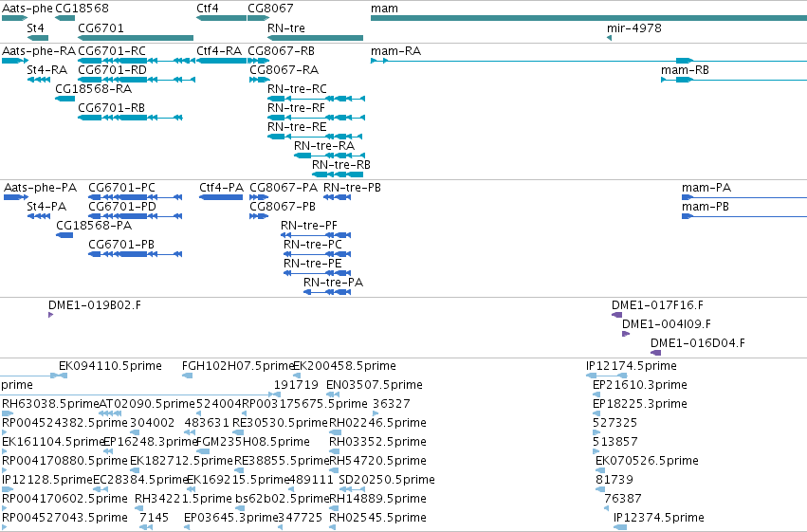Select the Aats-phe-RA transcript
This screenshot has height=532, width=807.
click(15, 61)
